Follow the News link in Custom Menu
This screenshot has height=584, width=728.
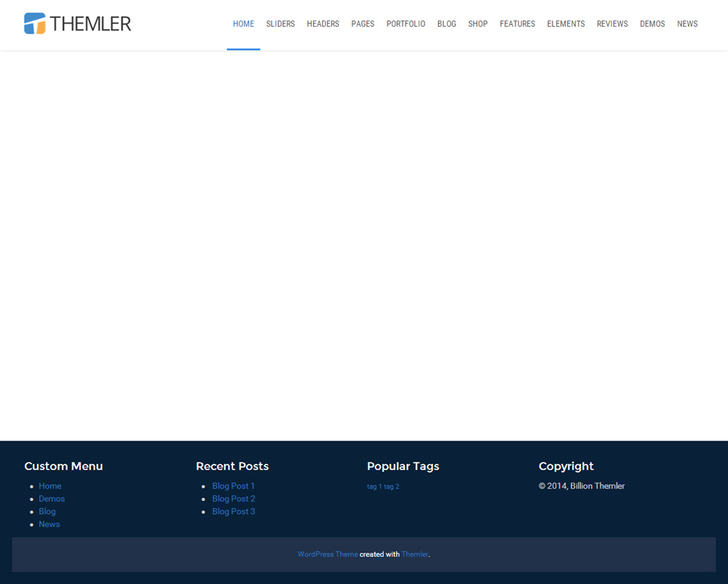coord(50,524)
